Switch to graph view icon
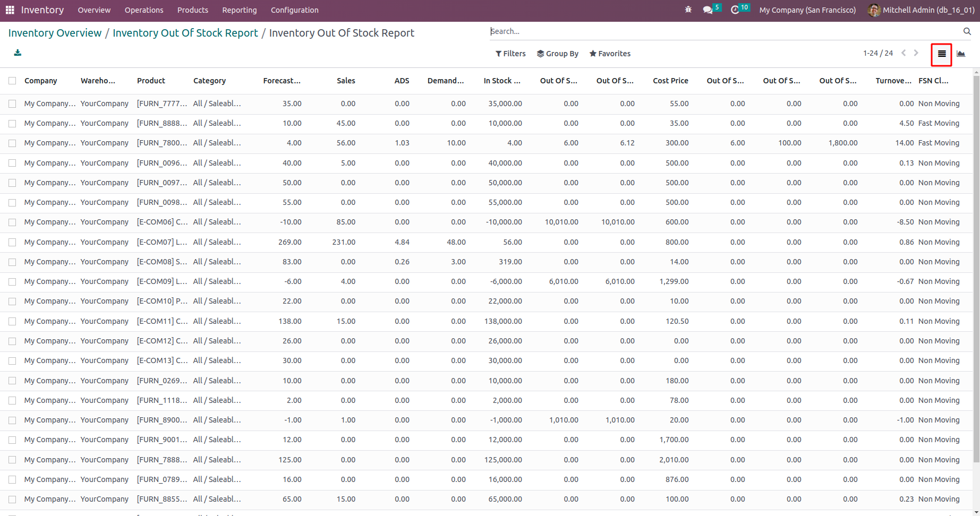980x516 pixels. pyautogui.click(x=961, y=54)
